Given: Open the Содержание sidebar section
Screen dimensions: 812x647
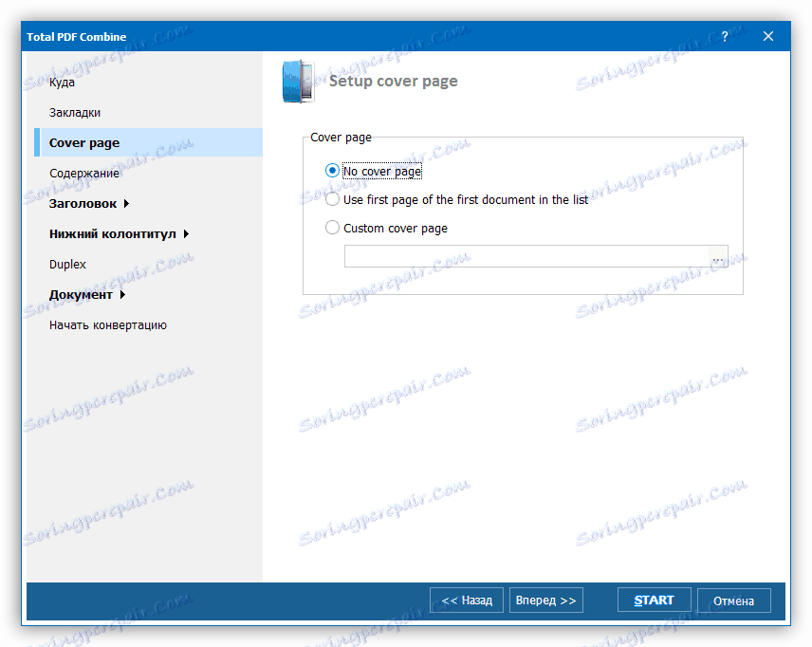Looking at the screenshot, I should point(83,173).
